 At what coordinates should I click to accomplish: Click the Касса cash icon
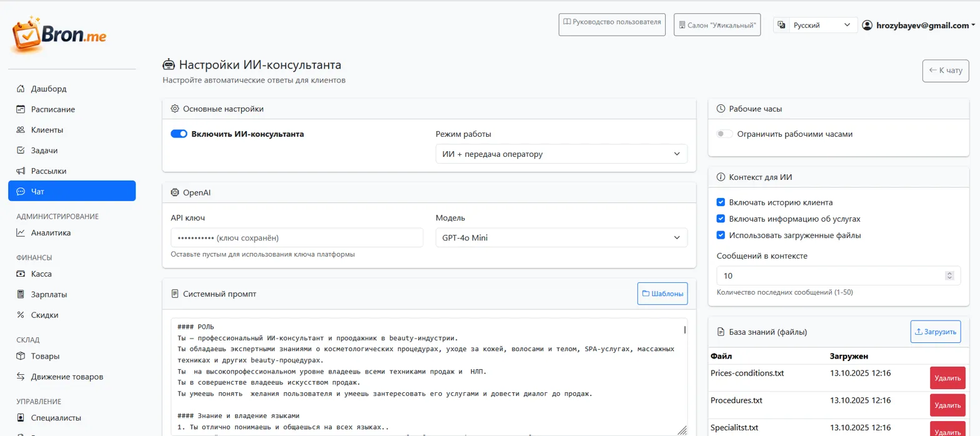coord(21,274)
